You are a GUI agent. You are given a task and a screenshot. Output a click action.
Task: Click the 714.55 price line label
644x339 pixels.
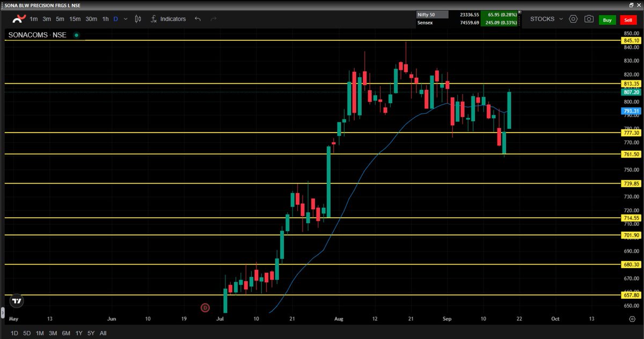click(x=631, y=218)
